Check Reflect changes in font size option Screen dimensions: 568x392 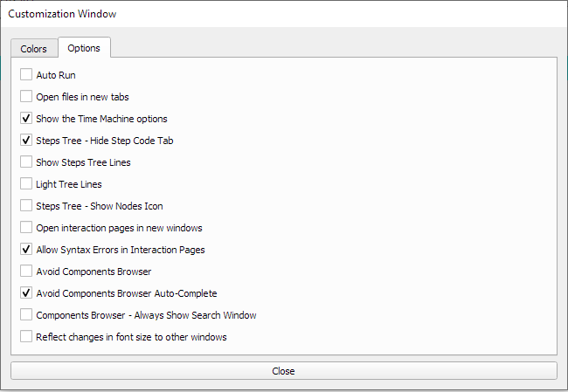[x=26, y=337]
